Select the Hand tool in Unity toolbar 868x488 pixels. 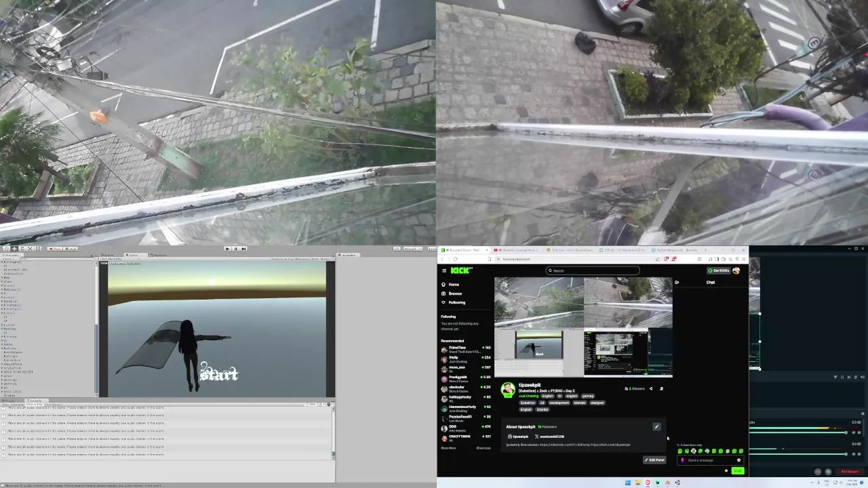(x=6, y=249)
